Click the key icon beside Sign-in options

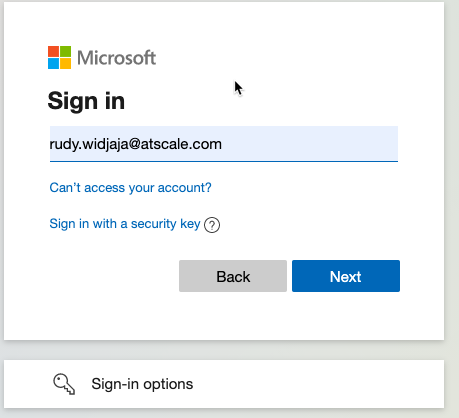pyautogui.click(x=64, y=384)
